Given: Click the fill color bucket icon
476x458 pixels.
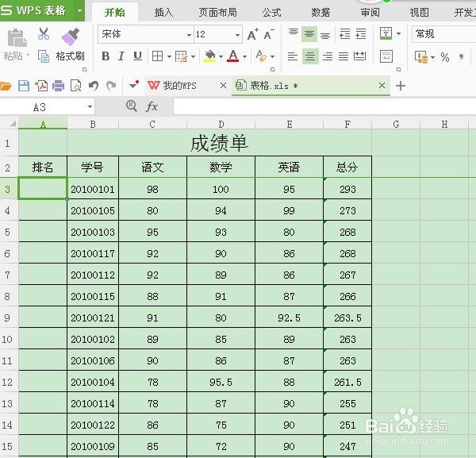Looking at the screenshot, I should [x=209, y=56].
